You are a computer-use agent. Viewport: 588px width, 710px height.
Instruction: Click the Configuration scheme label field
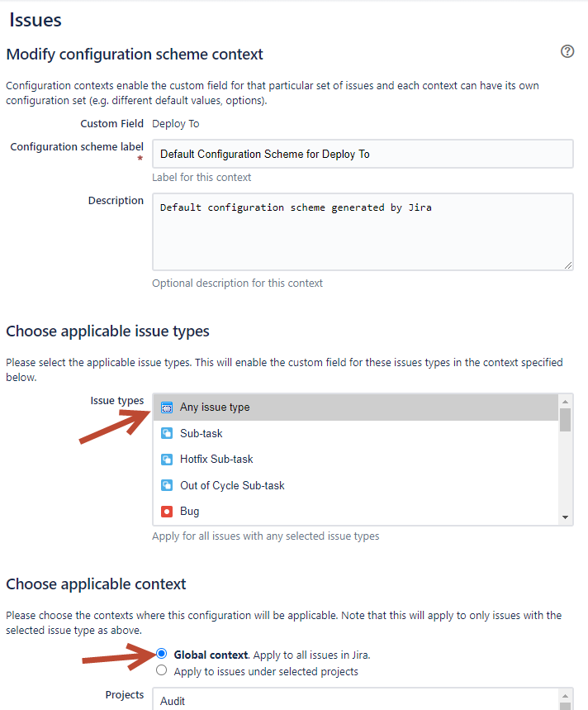[363, 154]
